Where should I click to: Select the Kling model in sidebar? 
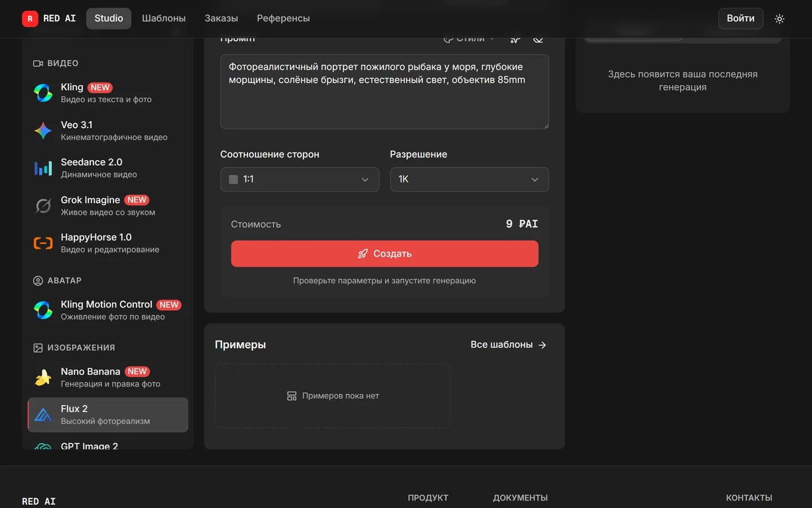pos(108,93)
